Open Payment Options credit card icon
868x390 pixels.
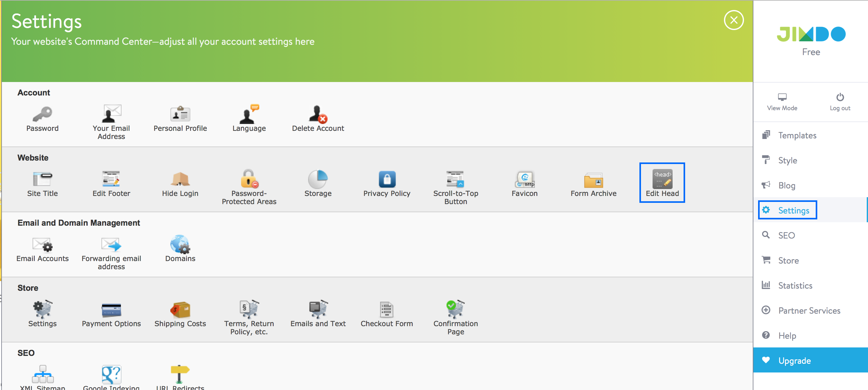click(x=111, y=310)
